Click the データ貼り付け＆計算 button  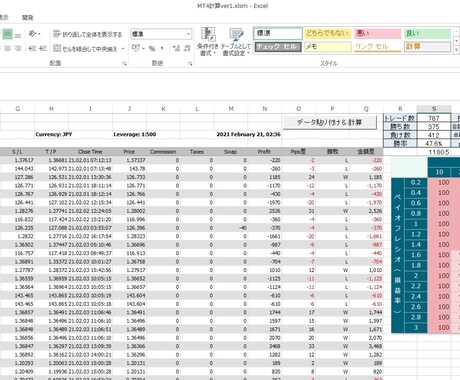point(330,122)
